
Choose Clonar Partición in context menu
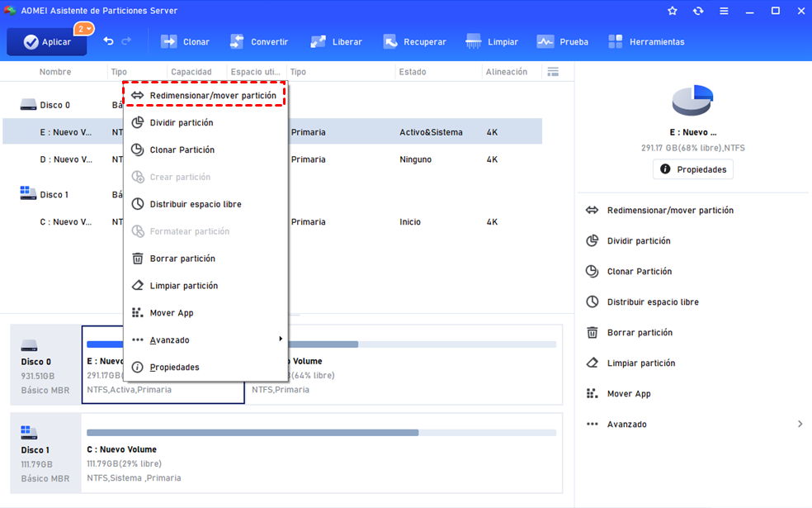(205, 150)
